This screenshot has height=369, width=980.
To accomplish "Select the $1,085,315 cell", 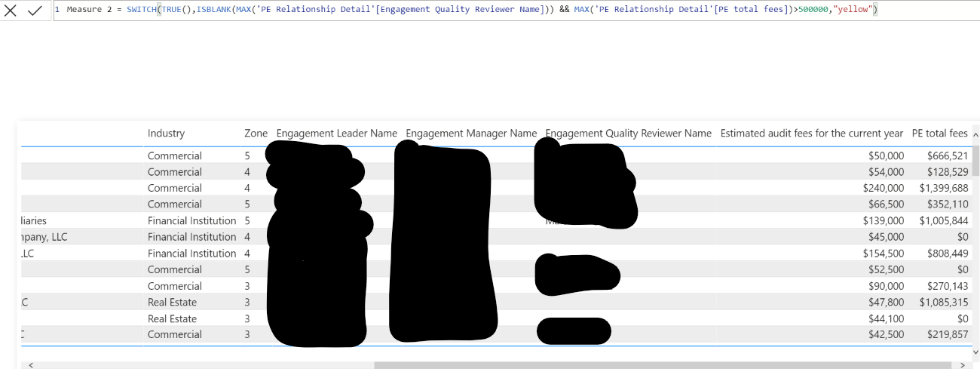I will (x=944, y=303).
